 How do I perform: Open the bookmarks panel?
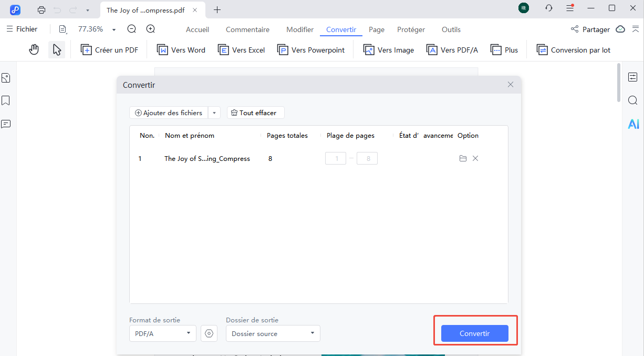coord(6,100)
